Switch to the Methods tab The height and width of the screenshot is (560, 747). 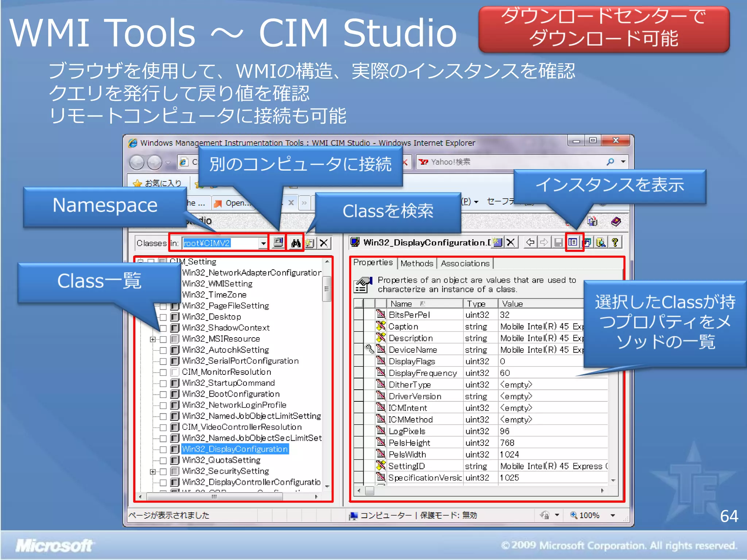coord(417,263)
